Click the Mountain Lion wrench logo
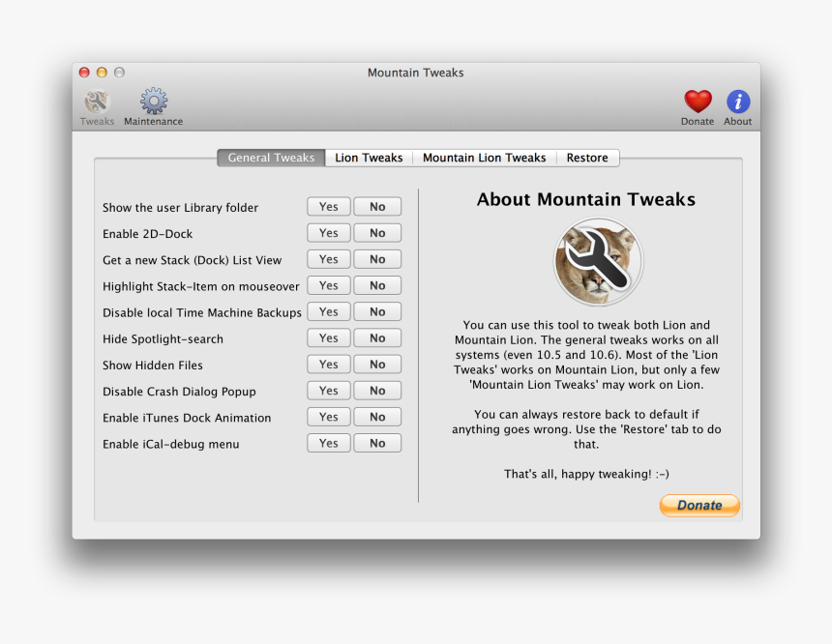Image resolution: width=832 pixels, height=644 pixels. click(598, 261)
